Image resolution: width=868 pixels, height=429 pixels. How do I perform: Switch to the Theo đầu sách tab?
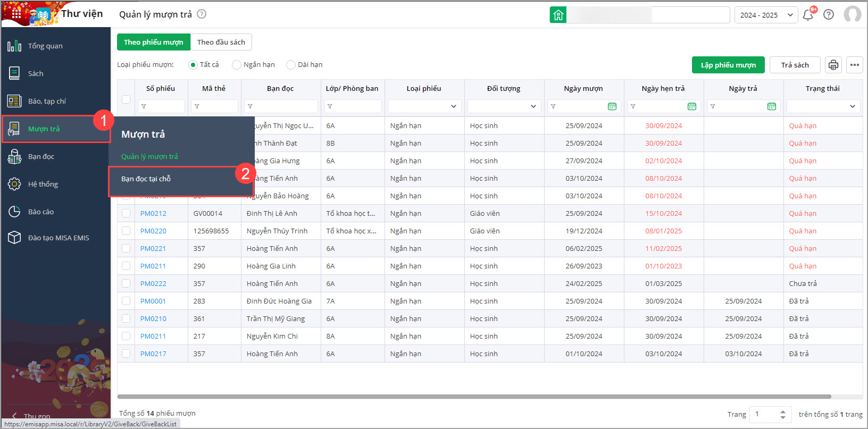[221, 42]
